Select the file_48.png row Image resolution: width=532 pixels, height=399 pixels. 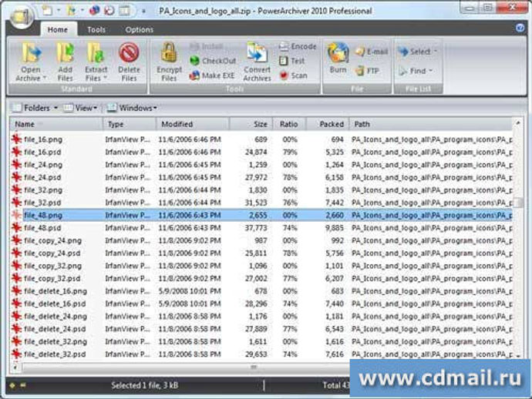(261, 215)
